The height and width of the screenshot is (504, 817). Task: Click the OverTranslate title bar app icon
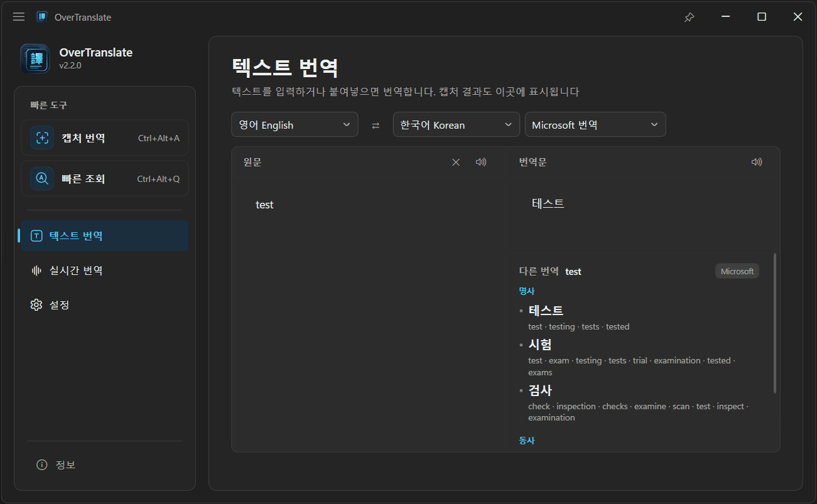(42, 17)
